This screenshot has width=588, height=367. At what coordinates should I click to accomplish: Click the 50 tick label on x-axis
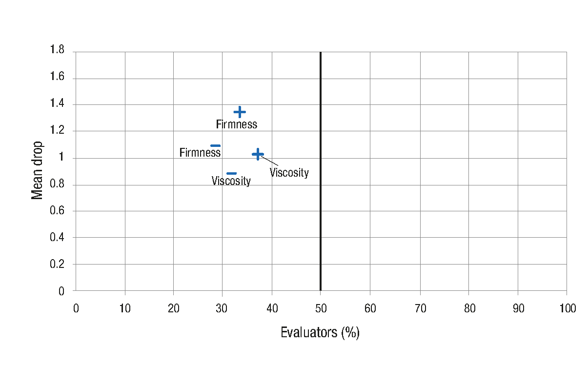320,308
